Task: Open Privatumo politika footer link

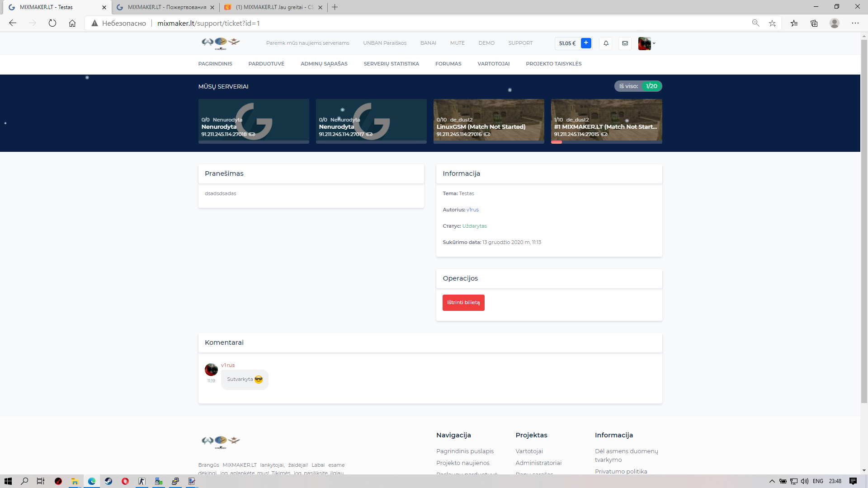Action: 621,471
